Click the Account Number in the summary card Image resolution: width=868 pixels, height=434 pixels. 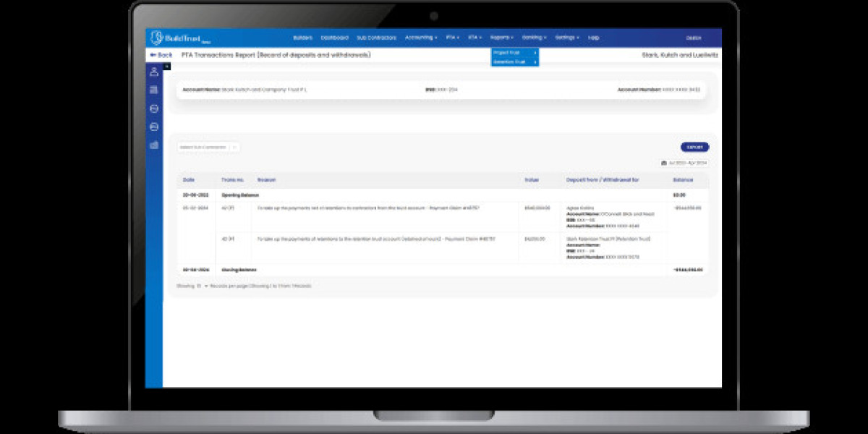coord(658,90)
